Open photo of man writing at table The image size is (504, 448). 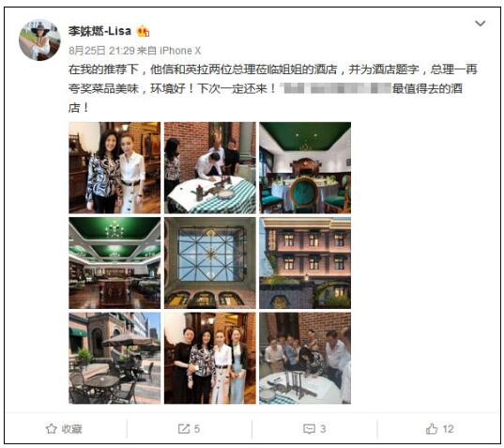(x=210, y=167)
